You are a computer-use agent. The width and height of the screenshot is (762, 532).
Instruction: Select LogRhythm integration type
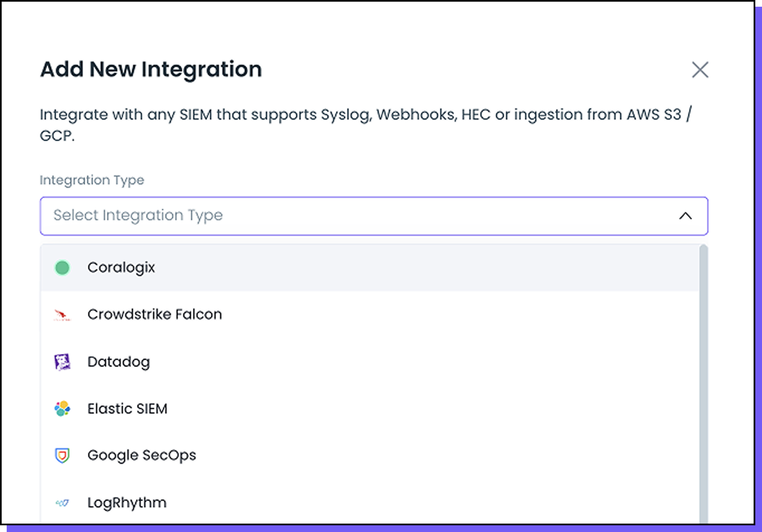pos(369,502)
